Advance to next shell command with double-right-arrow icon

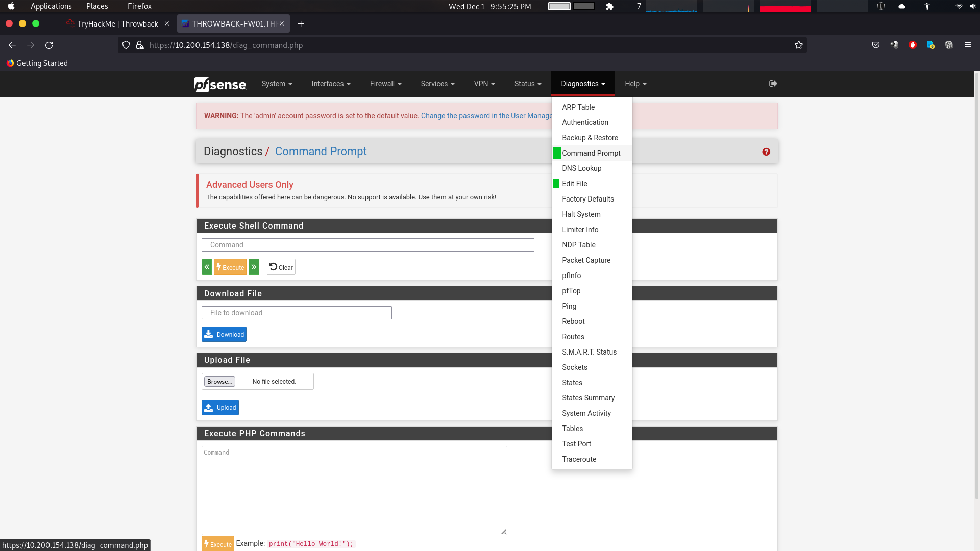[254, 267]
